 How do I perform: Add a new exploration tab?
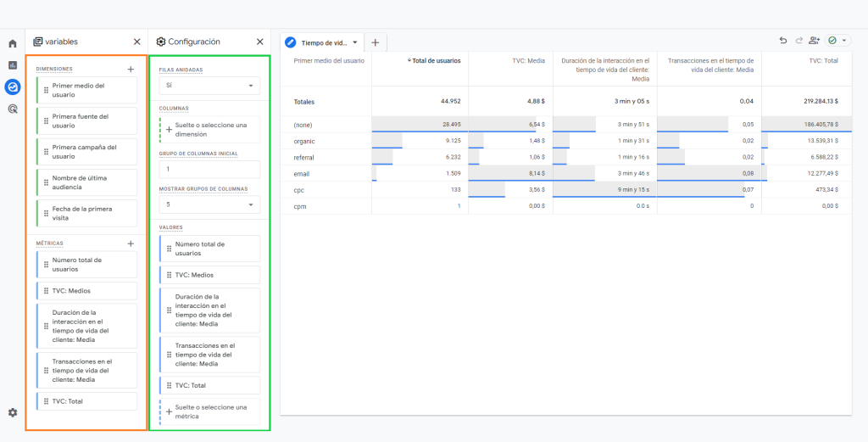point(375,42)
